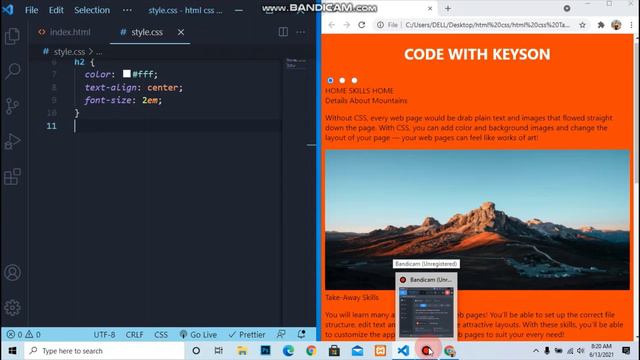Open the Action Center notifications
This screenshot has height=360, width=640.
pyautogui.click(x=626, y=351)
